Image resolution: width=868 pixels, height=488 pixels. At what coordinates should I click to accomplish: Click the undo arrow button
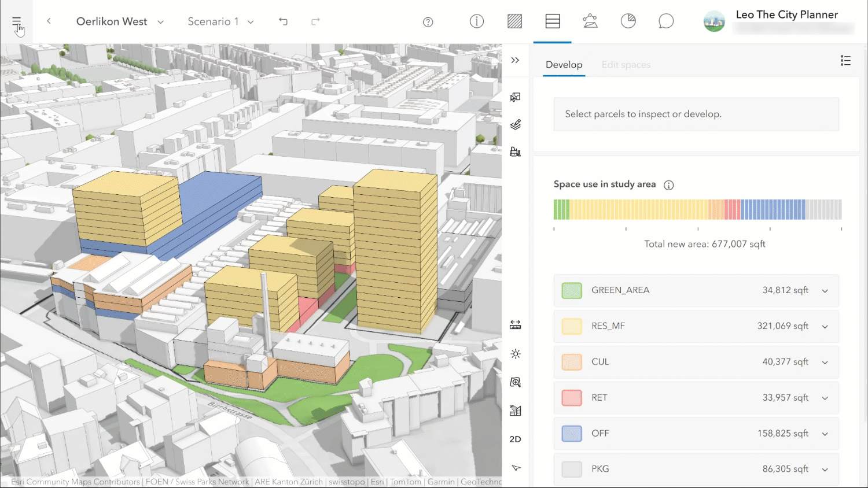click(x=283, y=21)
